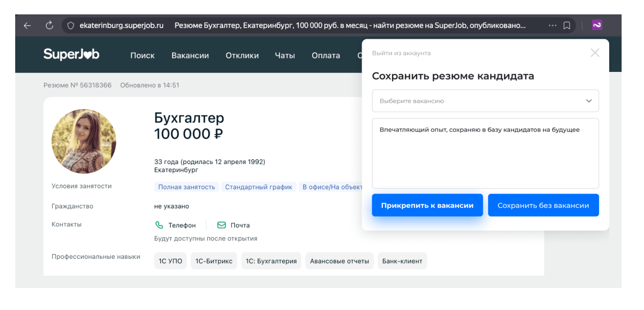Open Чаты in the navigation
644x310 pixels.
point(285,56)
